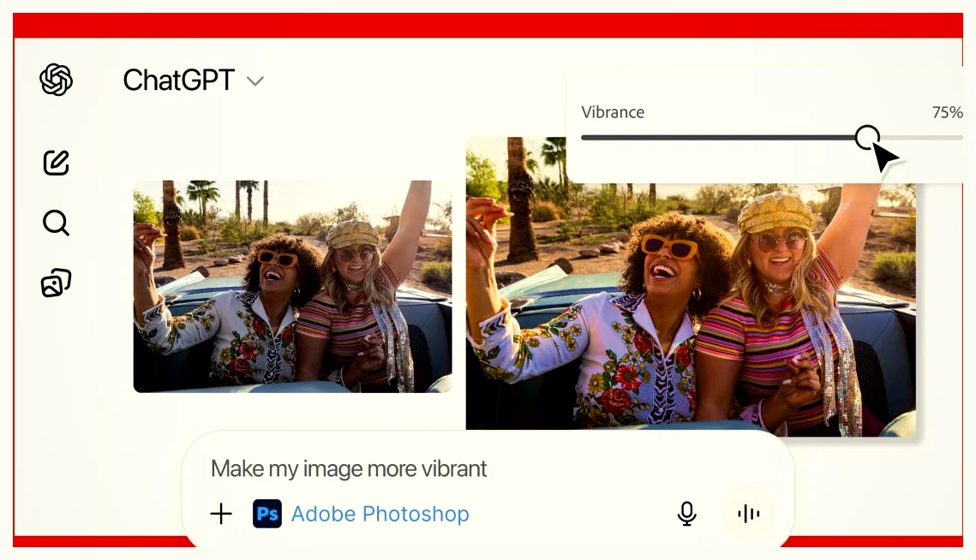Click empty composer space left of the microphone
This screenshot has width=976, height=560.
tap(574, 514)
